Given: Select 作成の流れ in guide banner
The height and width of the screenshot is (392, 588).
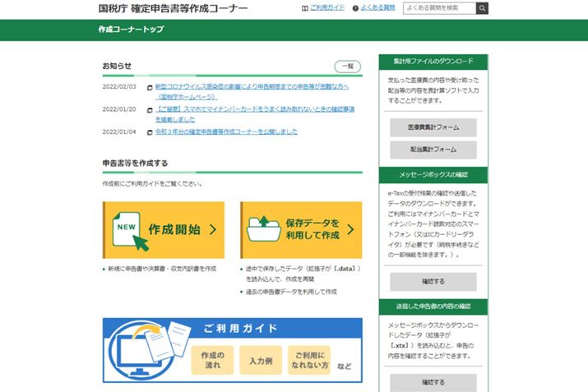Looking at the screenshot, I should click(x=212, y=360).
